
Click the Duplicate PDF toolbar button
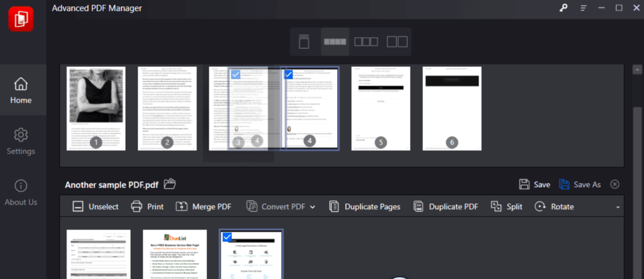point(446,207)
